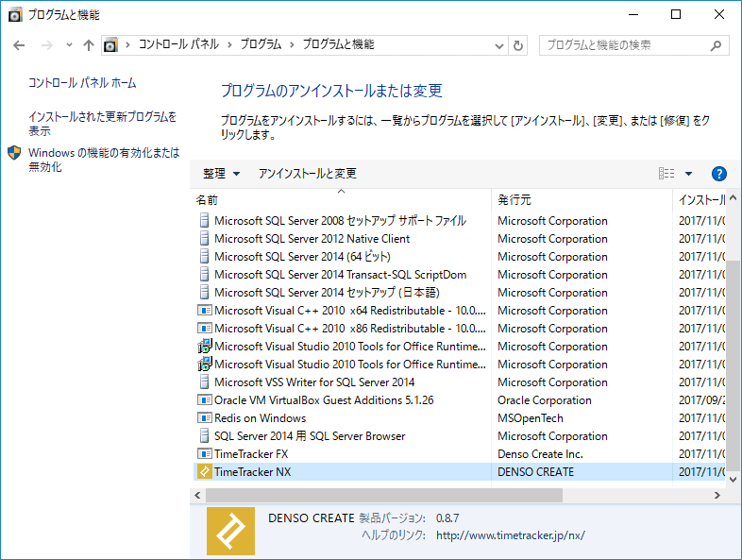742x560 pixels.
Task: Click the back navigation arrow
Action: click(x=19, y=45)
